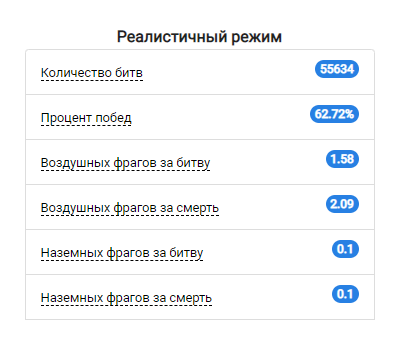397x363 pixels.
Task: Click the 2.09 blue badge
Action: (x=342, y=204)
